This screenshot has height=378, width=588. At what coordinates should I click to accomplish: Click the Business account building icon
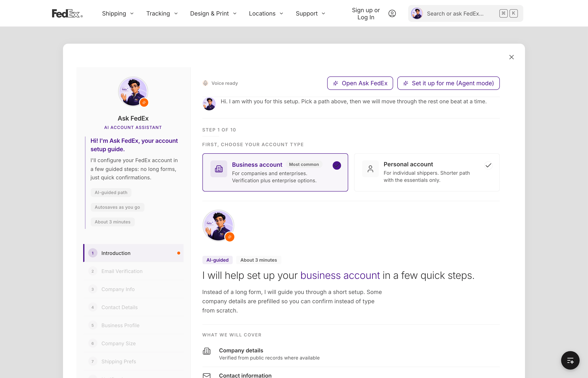click(x=218, y=169)
